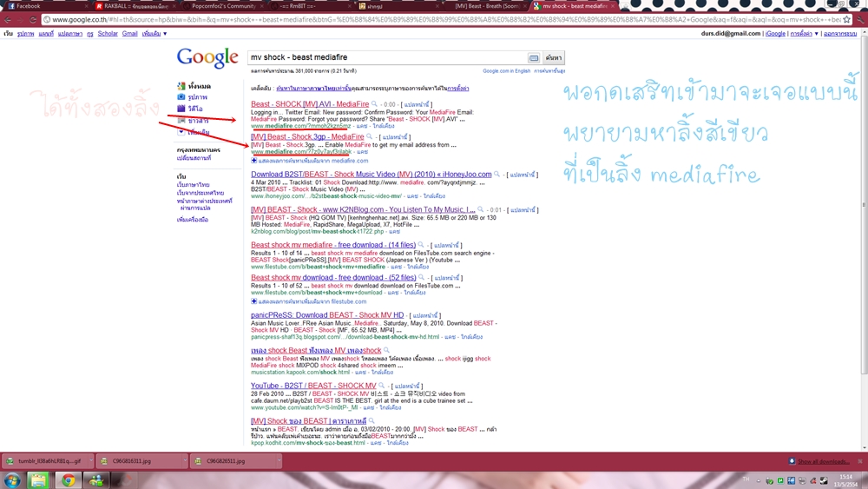Open the Windows Start button
Viewport: 868px width, 489px height.
tap(11, 480)
